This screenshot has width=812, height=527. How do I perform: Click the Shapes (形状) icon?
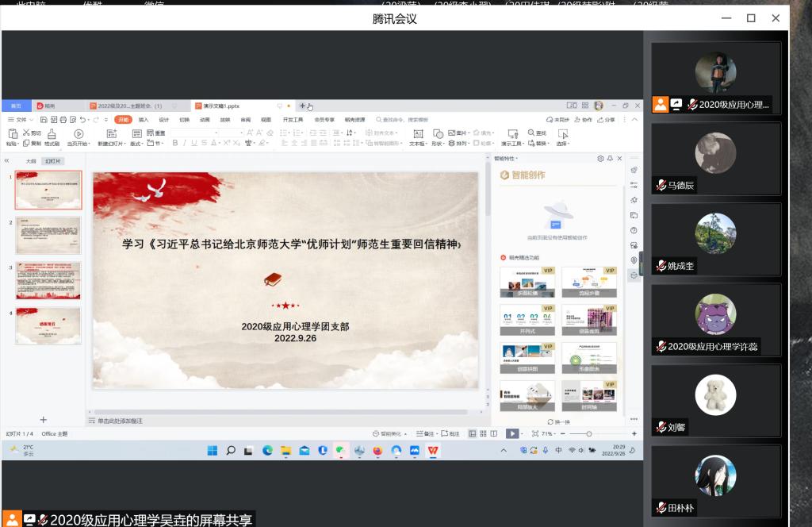point(437,135)
